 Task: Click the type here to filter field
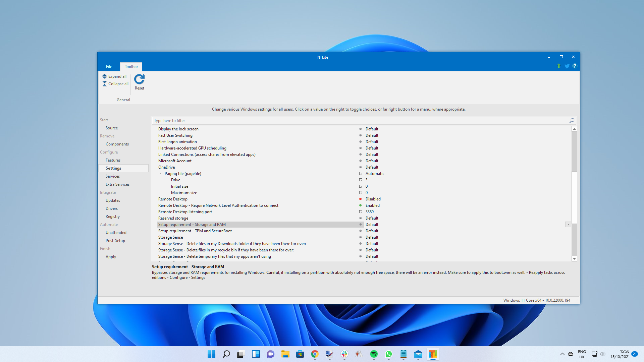[359, 121]
